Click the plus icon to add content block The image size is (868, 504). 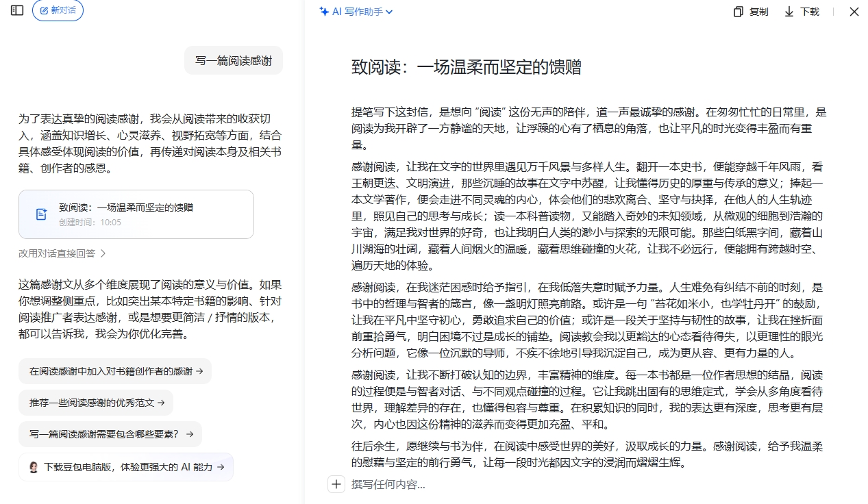336,484
